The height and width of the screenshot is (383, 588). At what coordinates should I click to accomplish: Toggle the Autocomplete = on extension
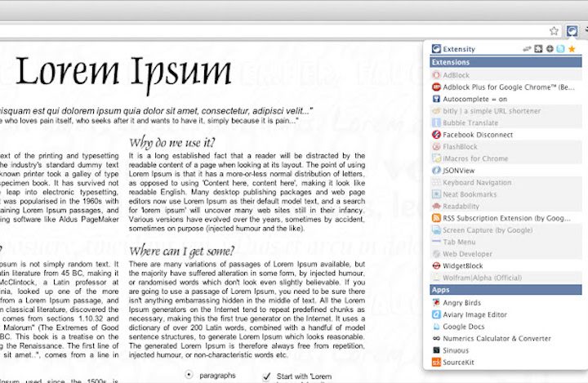506,99
